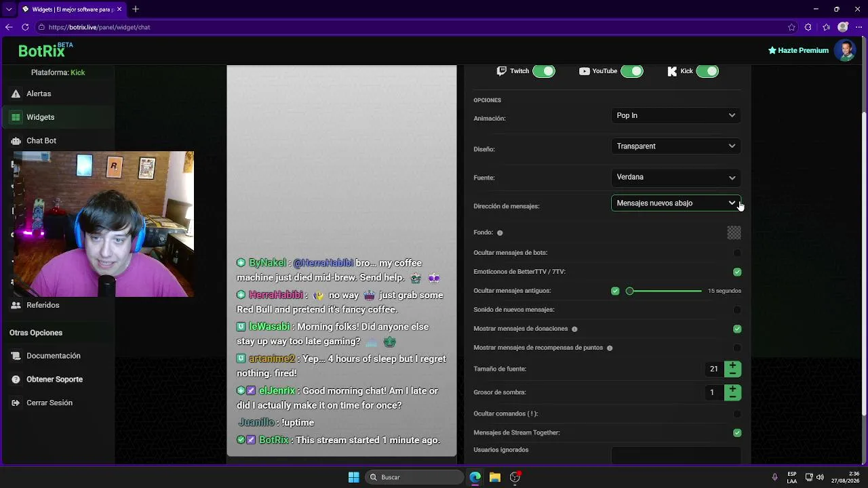Open the taskbar clock showing 2:36
868x488 pixels.
pos(845,477)
